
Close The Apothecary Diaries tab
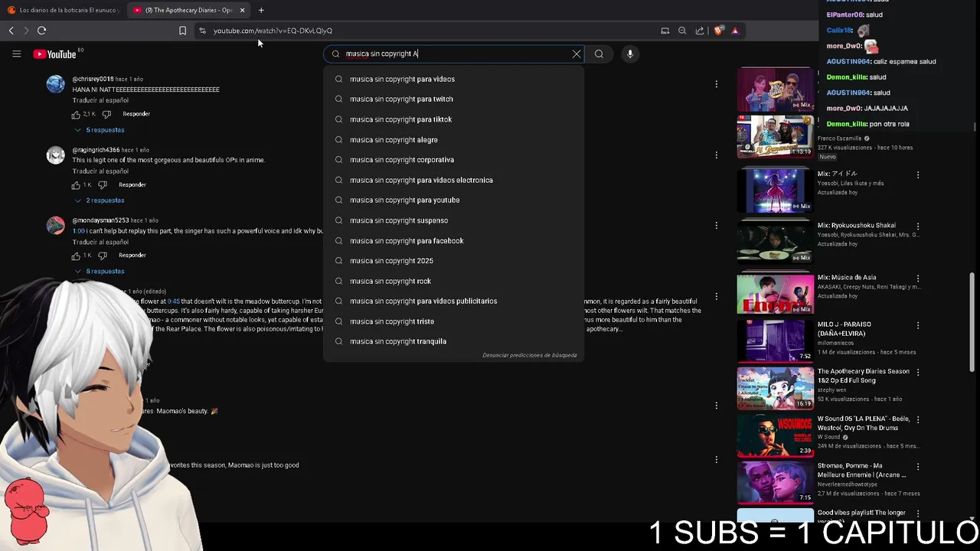pos(242,10)
